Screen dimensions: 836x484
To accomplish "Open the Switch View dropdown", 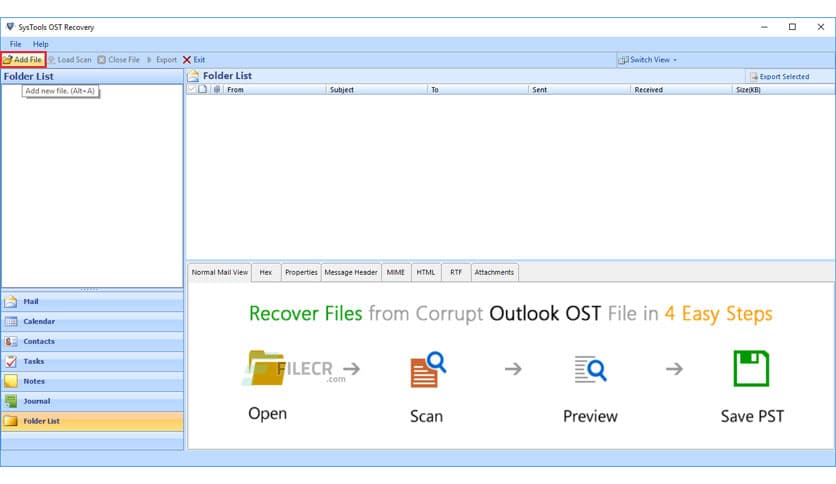I will [x=647, y=60].
